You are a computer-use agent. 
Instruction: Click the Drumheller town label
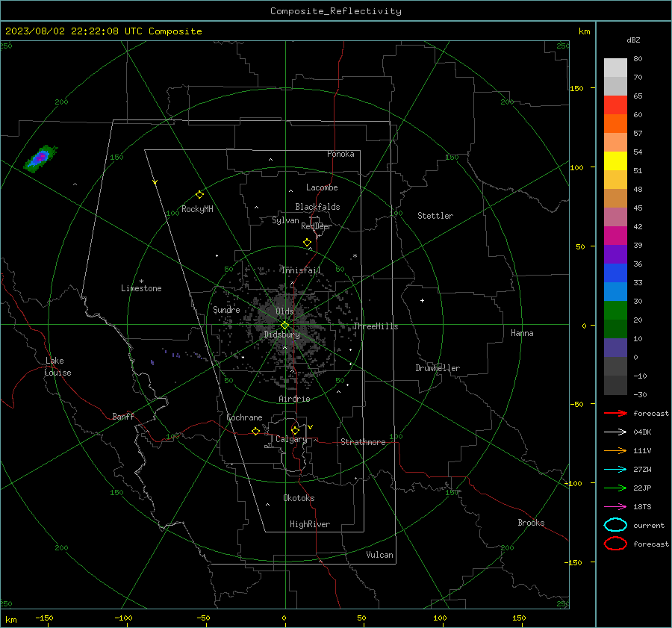click(438, 368)
